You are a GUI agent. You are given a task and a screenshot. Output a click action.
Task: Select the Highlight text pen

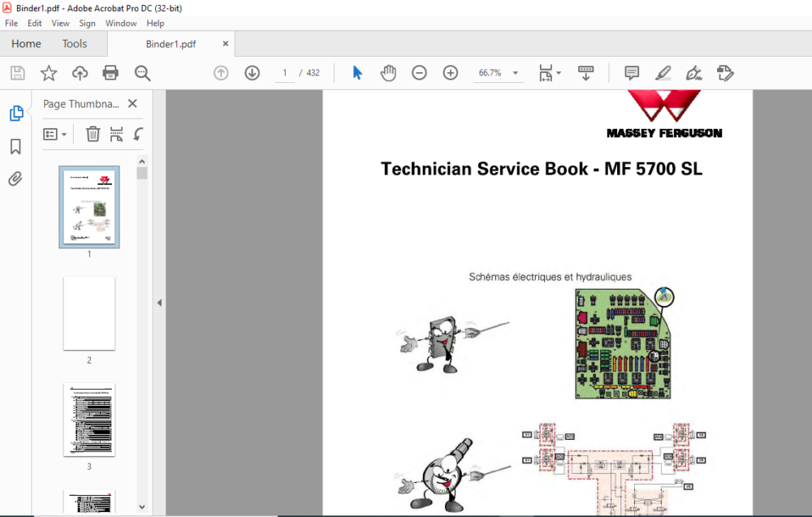pos(663,73)
